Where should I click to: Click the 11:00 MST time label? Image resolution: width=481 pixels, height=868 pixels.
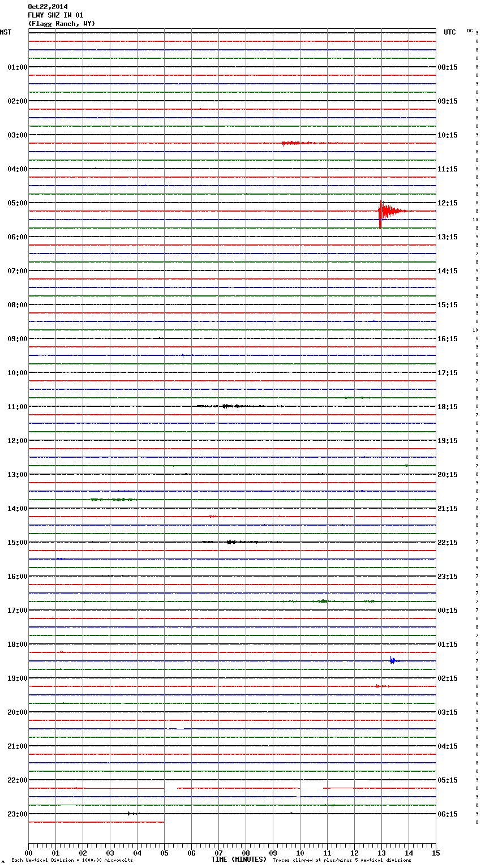click(x=18, y=407)
